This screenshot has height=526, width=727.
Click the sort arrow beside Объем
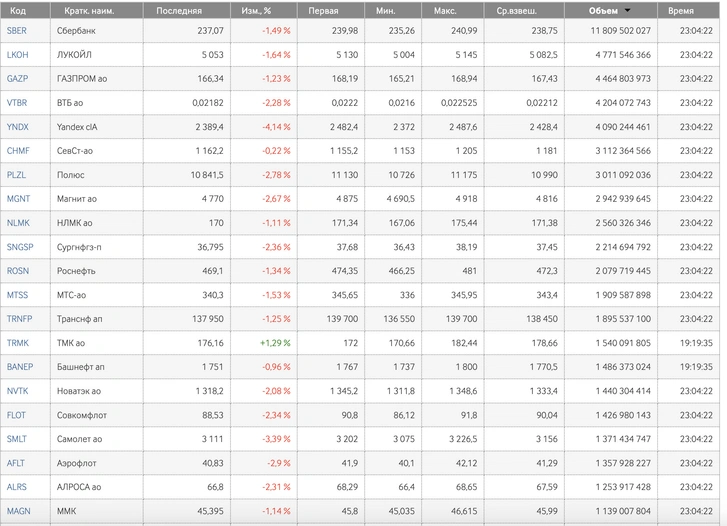pyautogui.click(x=628, y=10)
